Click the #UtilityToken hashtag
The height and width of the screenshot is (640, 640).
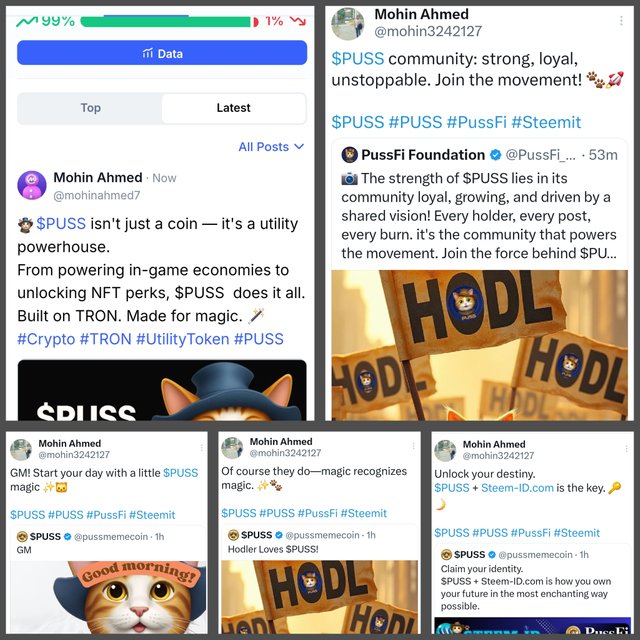182,339
